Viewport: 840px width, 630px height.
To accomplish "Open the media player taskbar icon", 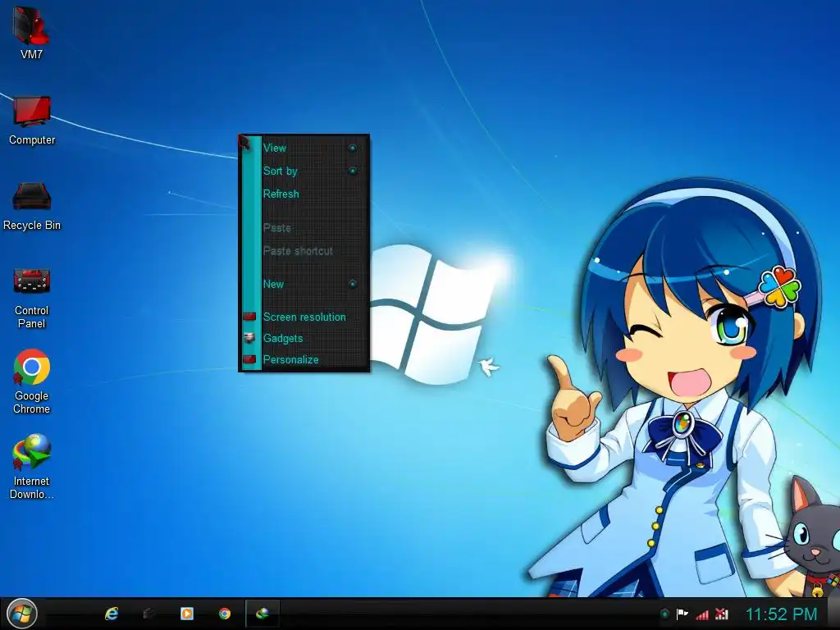I will pyautogui.click(x=186, y=614).
